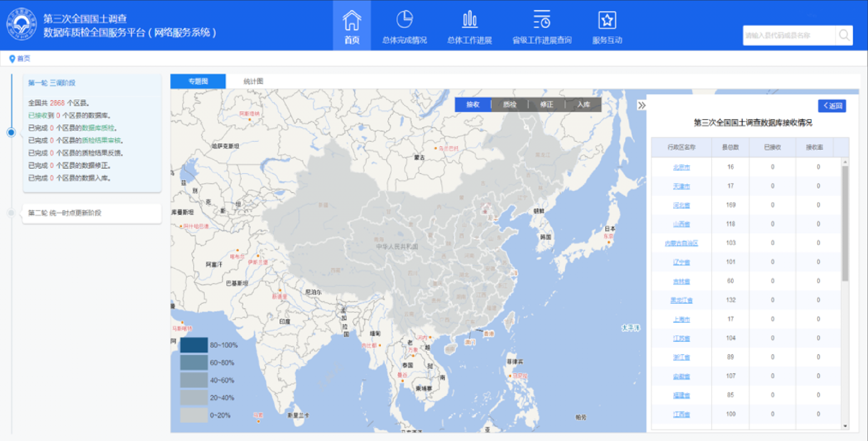Select the first-round timeline marker dot
The image size is (868, 441).
tap(11, 132)
